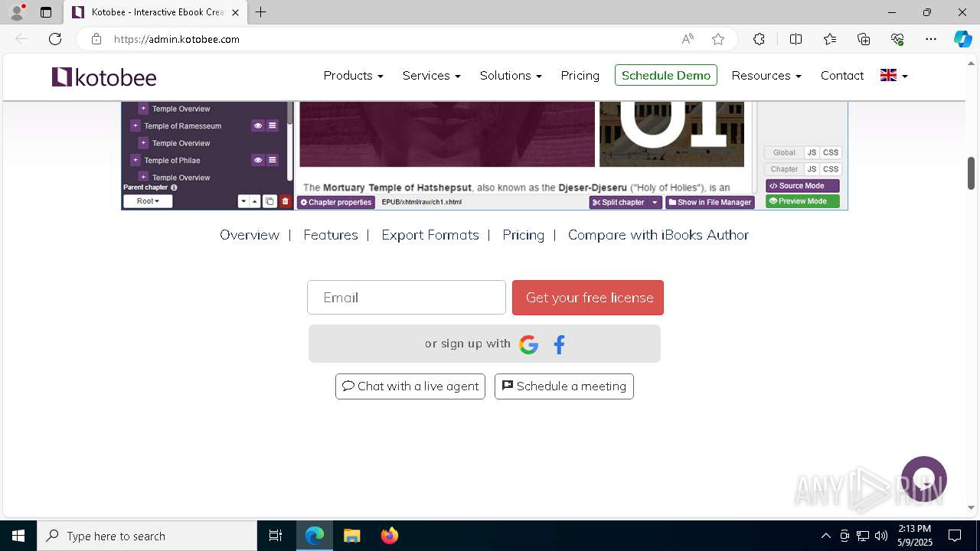Open the language flag dropdown
Image resolution: width=980 pixels, height=551 pixels.
(x=894, y=75)
